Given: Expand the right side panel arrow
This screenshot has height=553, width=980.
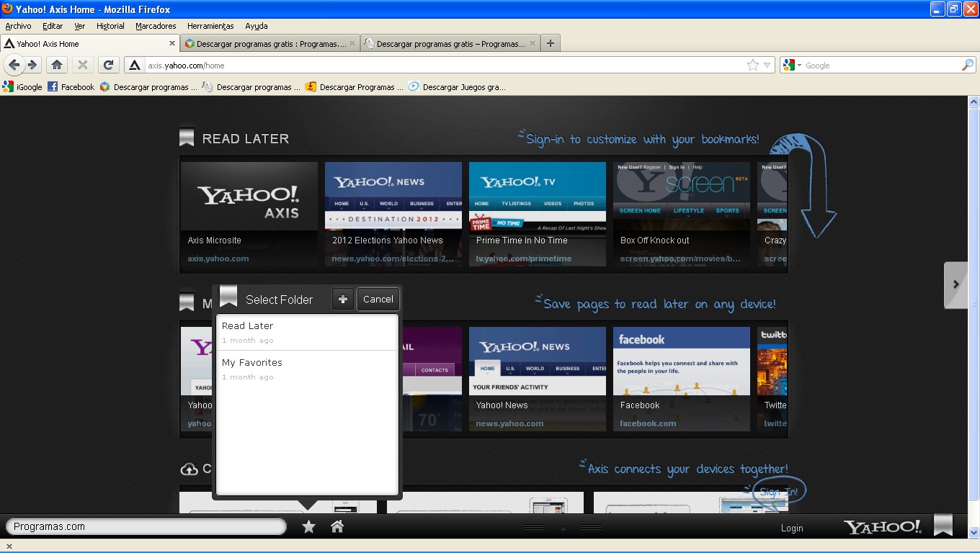Looking at the screenshot, I should click(955, 284).
